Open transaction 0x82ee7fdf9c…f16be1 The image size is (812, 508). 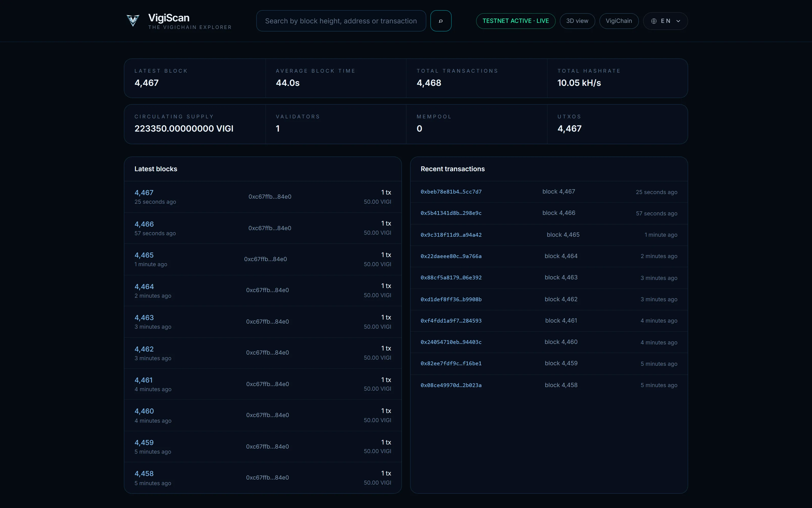(451, 363)
